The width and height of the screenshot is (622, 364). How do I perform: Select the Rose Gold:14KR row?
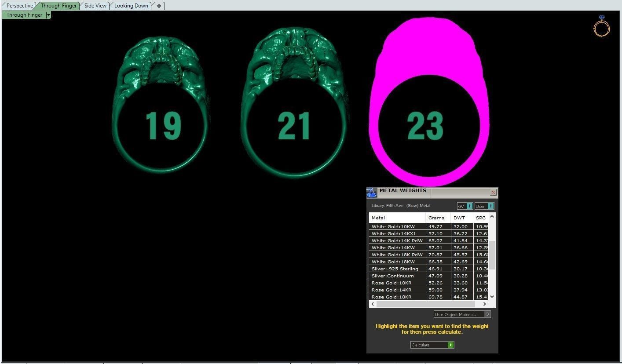pyautogui.click(x=428, y=290)
